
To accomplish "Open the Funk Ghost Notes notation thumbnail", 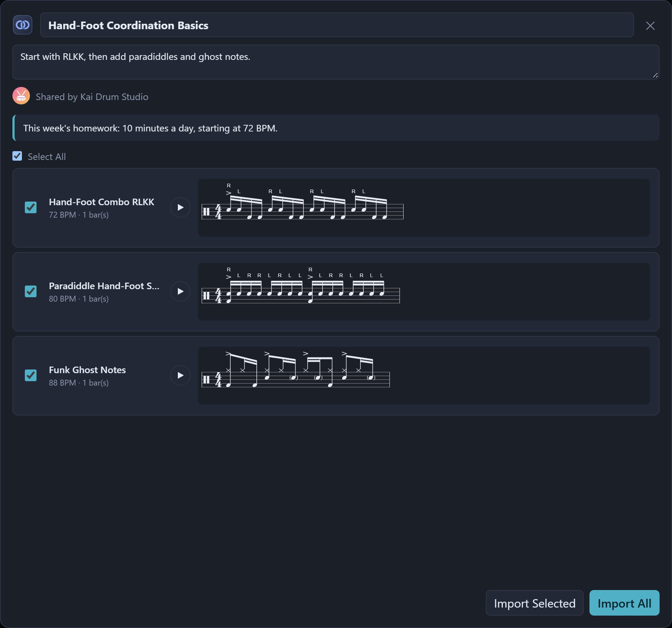I will [424, 376].
